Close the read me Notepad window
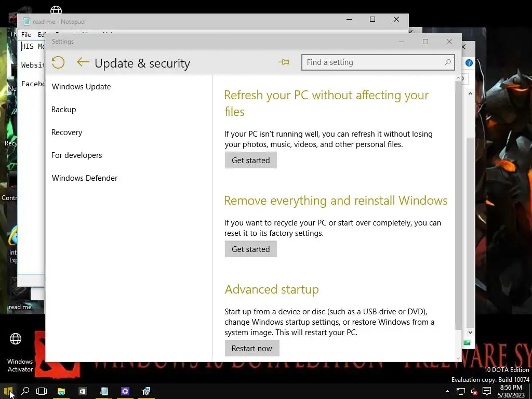 tap(396, 19)
